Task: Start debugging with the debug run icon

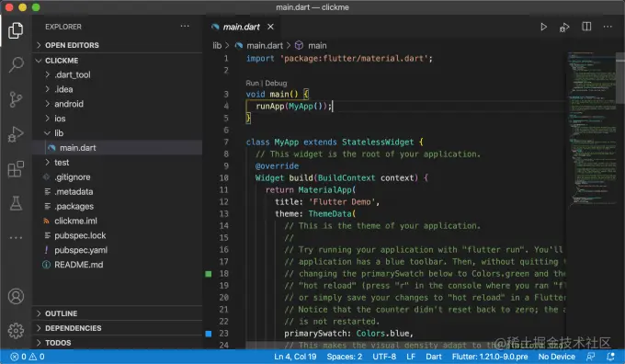Action: 564,27
